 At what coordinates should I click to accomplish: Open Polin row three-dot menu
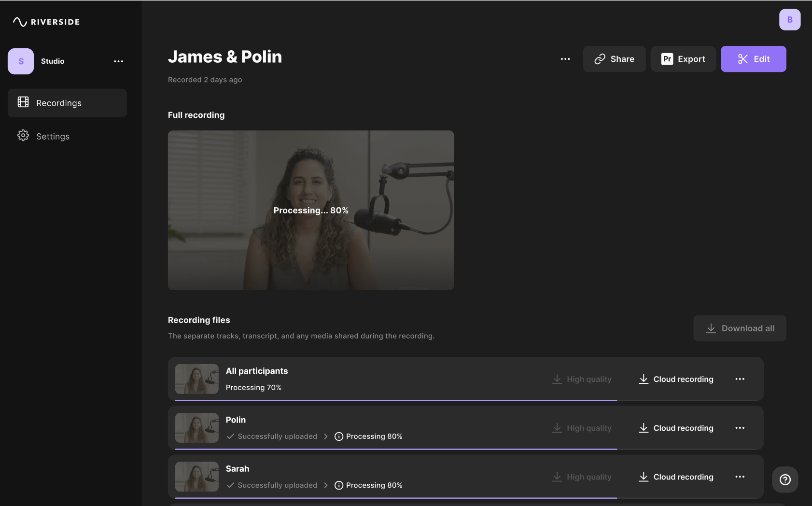[x=740, y=428]
